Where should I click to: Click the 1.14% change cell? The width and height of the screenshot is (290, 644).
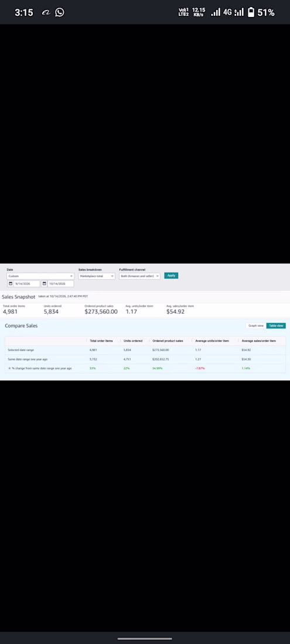(x=246, y=368)
